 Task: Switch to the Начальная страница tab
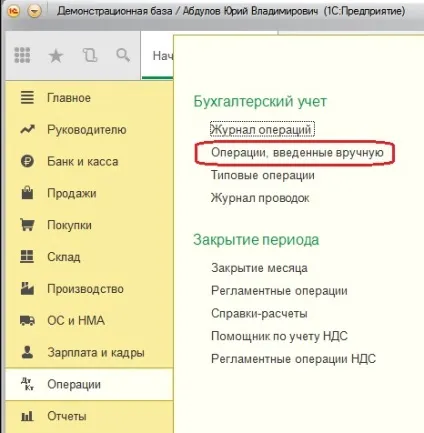[158, 56]
